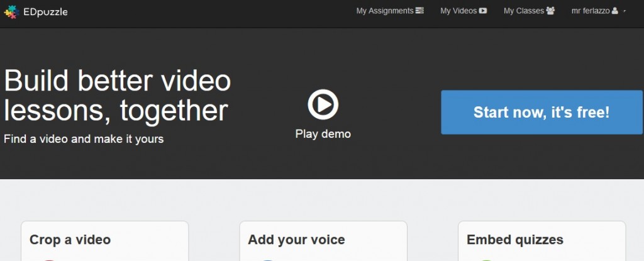Click the list icon beside My Assignments

419,11
